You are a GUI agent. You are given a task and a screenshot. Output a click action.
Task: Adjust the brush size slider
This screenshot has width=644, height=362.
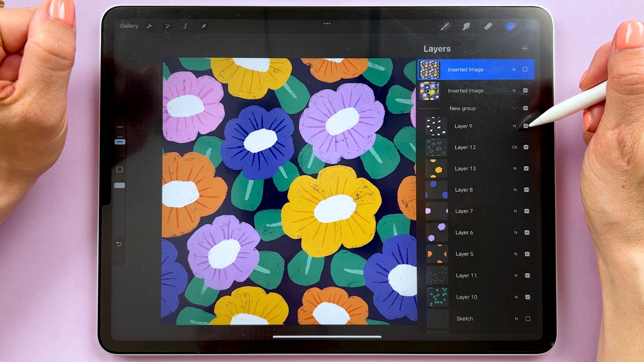point(120,142)
